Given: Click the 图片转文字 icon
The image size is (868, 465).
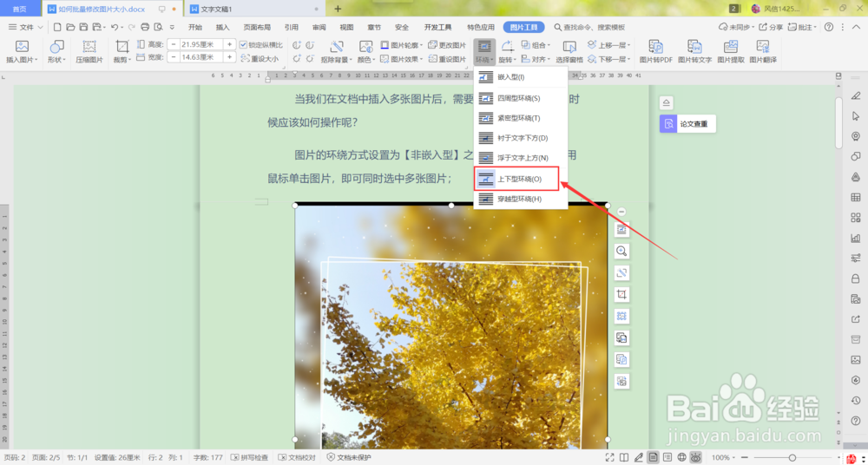Looking at the screenshot, I should (x=694, y=47).
